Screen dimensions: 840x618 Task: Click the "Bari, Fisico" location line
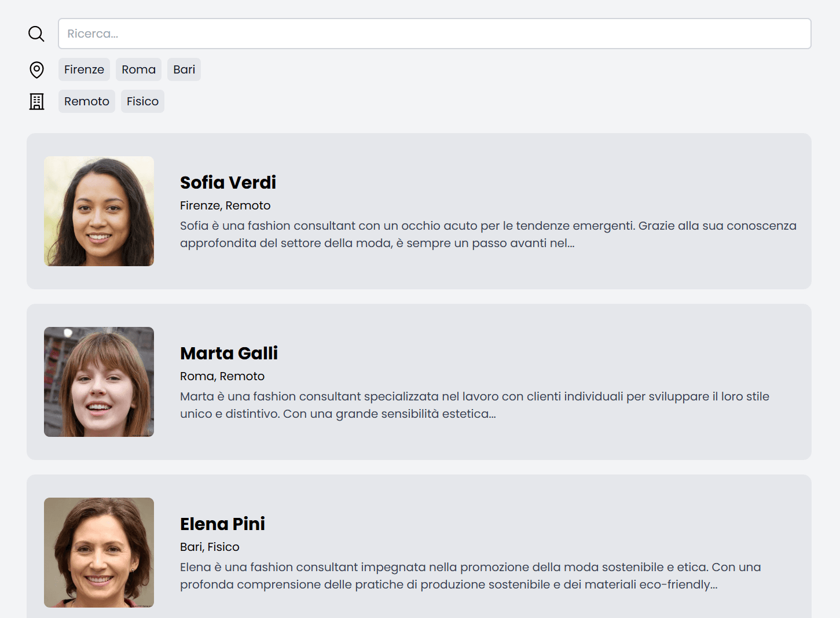click(210, 547)
